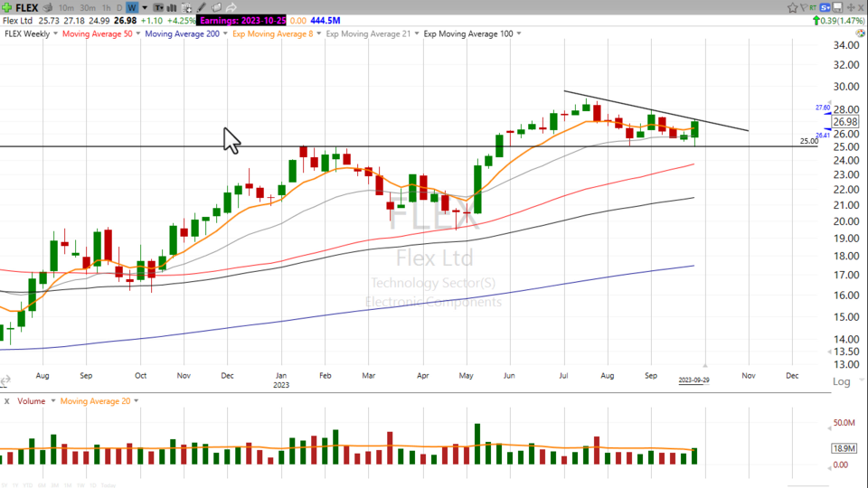Open the Volume indicator dropdown arrow
Screen dimensions: 868x488
53,401
